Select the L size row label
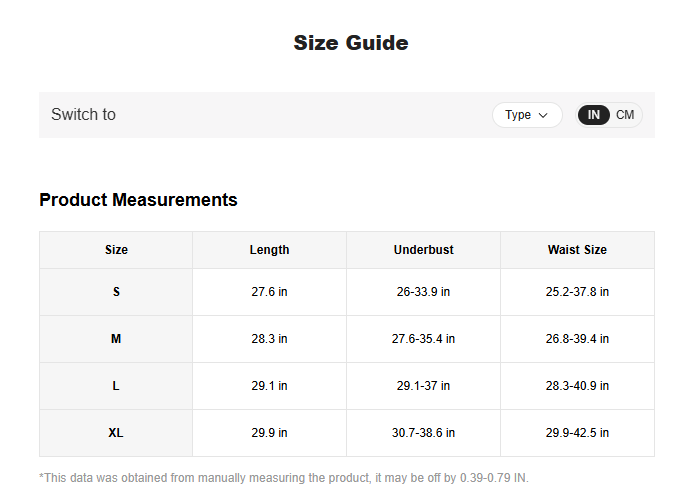The image size is (686, 495). (116, 386)
